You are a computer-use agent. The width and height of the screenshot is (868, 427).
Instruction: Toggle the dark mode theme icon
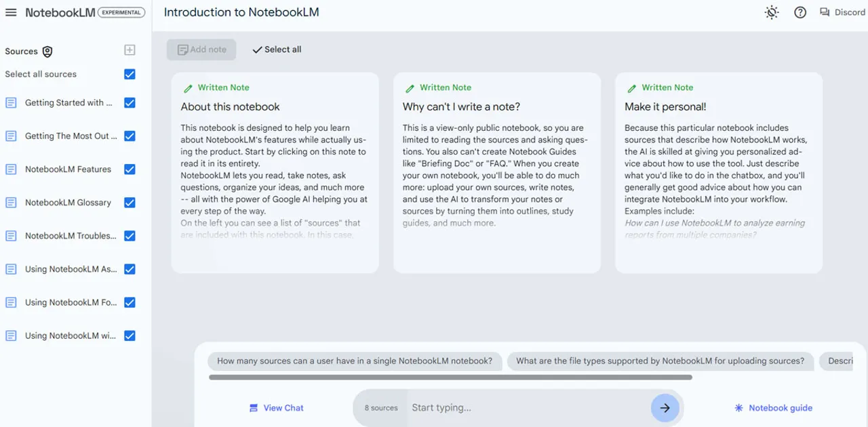click(x=771, y=12)
